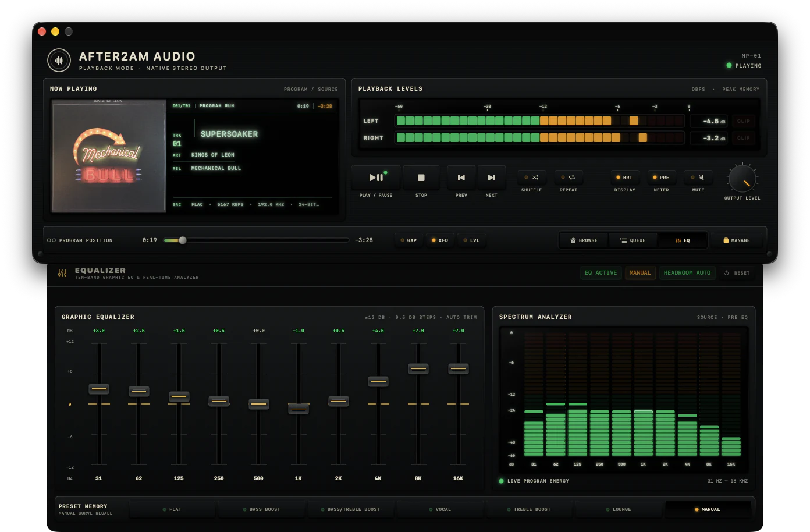The height and width of the screenshot is (532, 810).
Task: Click the After2am Audio waveform logo
Action: (59, 61)
